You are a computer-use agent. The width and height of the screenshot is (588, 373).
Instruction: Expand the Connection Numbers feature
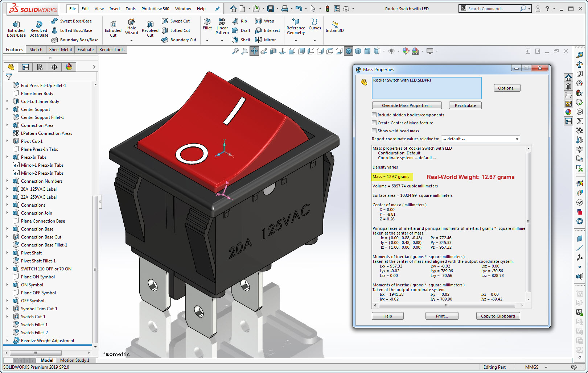click(7, 181)
